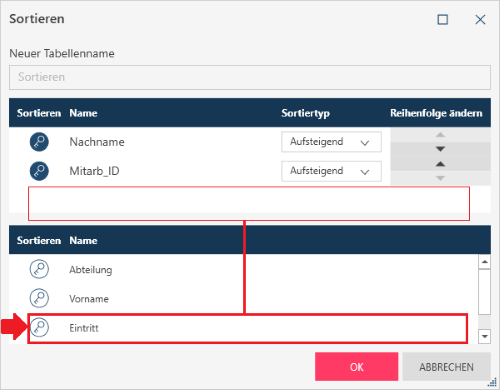Click the ABBRECHEN button

pyautogui.click(x=446, y=367)
